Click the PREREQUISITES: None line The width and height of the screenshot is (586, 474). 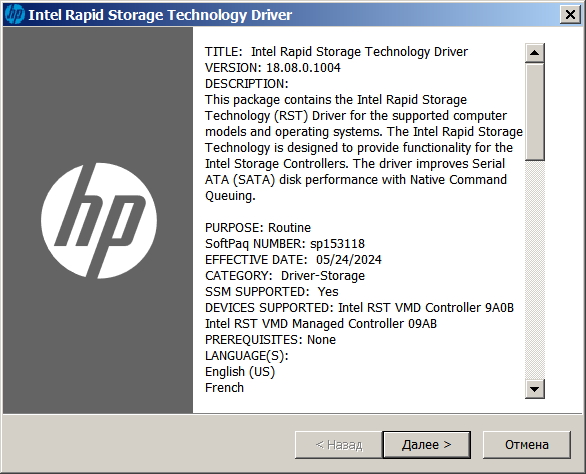(x=270, y=340)
